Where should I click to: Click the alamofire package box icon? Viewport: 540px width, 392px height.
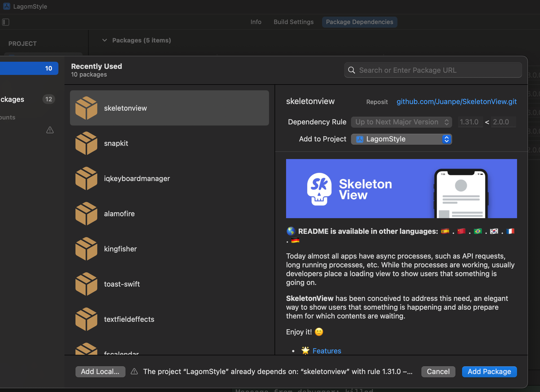(x=86, y=214)
